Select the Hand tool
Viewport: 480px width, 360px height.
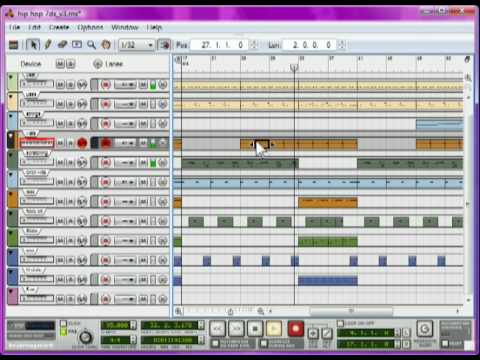[106, 45]
